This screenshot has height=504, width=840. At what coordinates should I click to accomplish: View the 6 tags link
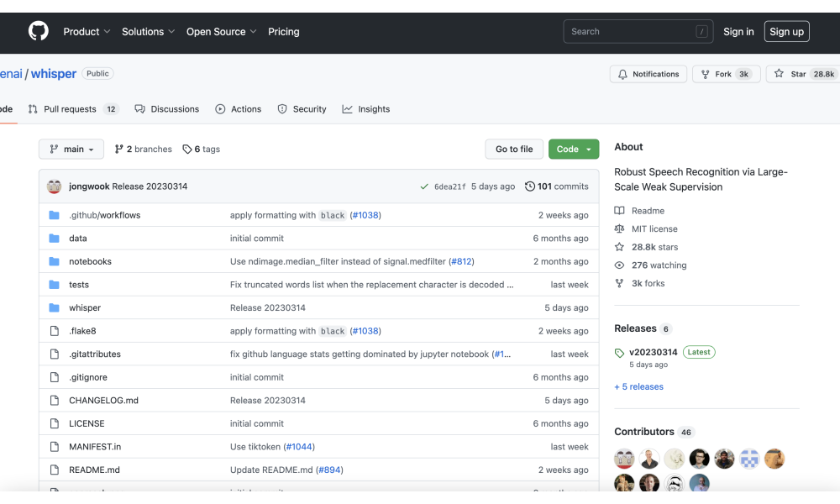point(201,149)
